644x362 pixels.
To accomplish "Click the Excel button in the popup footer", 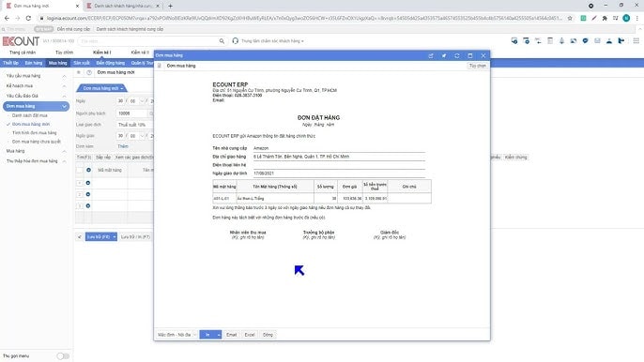I will coord(250,335).
